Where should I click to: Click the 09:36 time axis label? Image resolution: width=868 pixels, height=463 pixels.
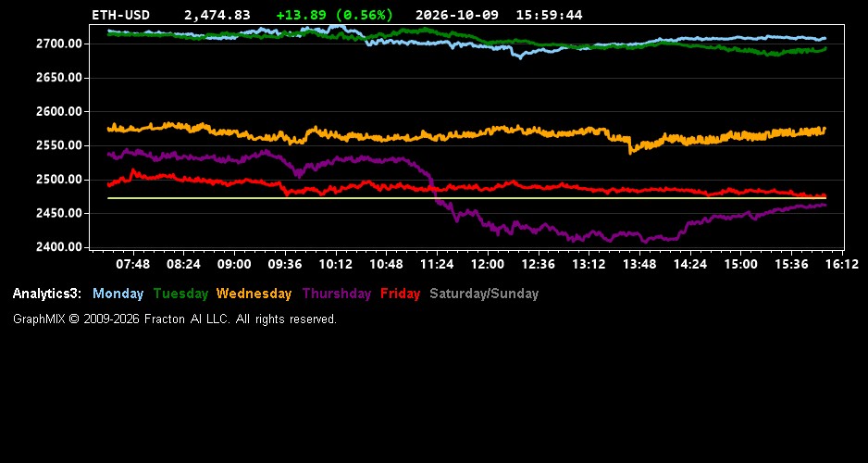pyautogui.click(x=285, y=265)
